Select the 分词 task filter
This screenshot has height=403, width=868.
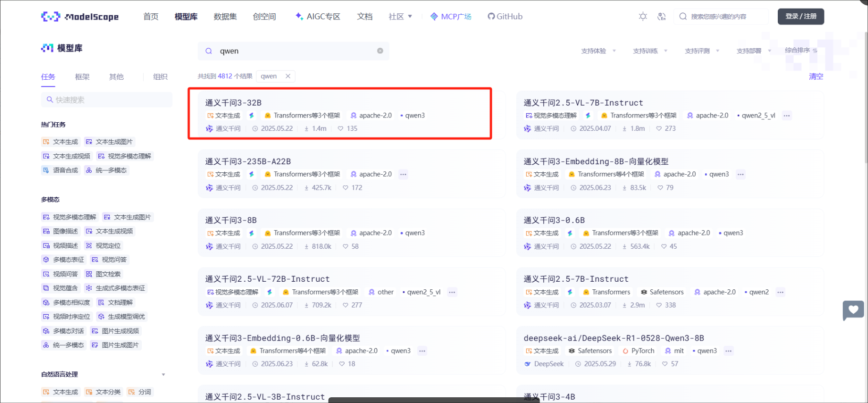[x=139, y=392]
